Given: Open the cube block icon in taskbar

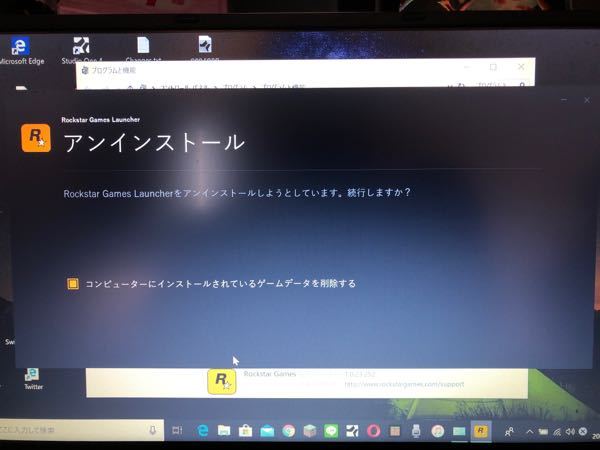Looking at the screenshot, I should (x=310, y=431).
